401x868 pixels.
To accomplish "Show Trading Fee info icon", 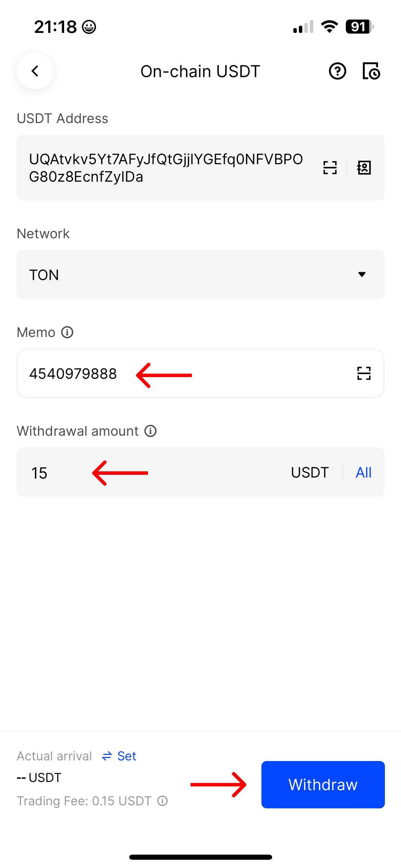I will click(162, 801).
